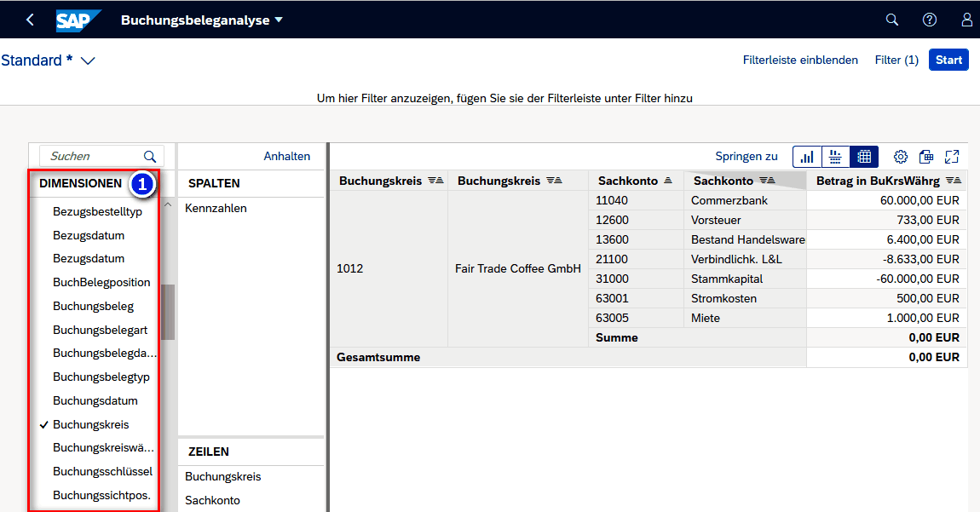Switch to chart and table view
980x512 pixels.
(835, 157)
